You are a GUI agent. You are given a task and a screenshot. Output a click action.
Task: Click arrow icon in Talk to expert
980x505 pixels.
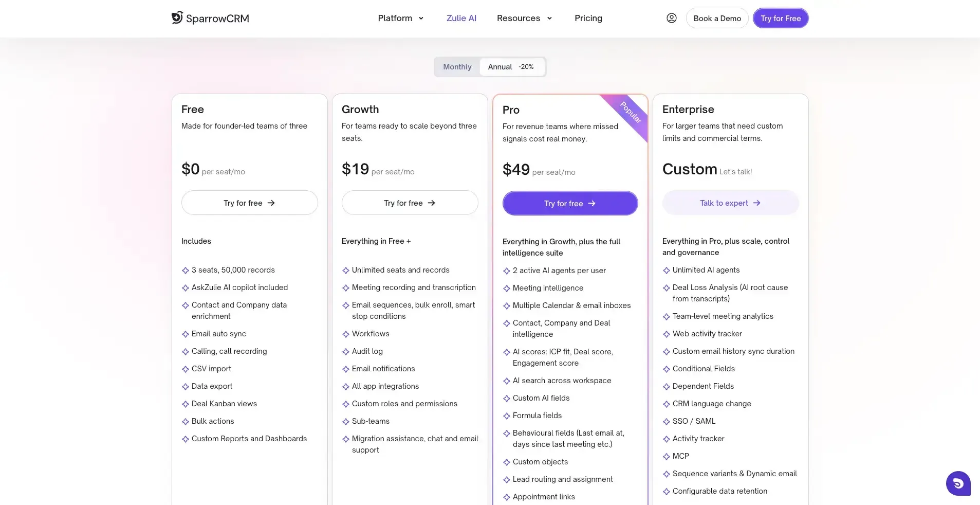pos(756,203)
